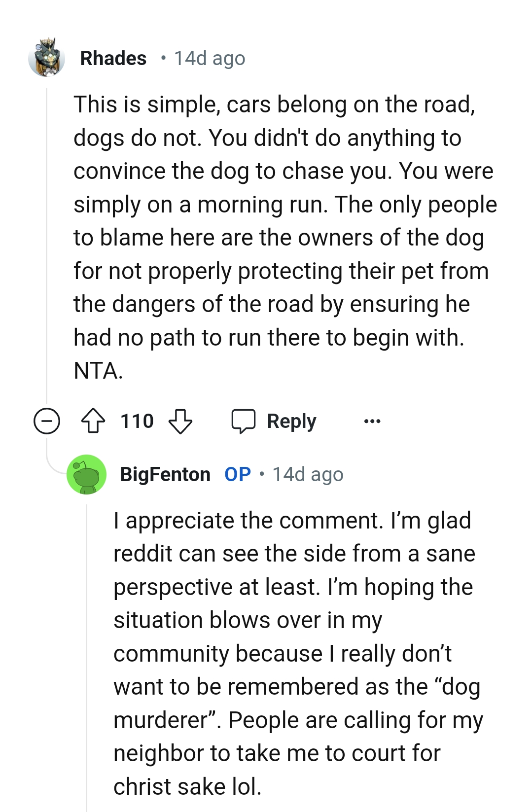Open BigFenton's green Snoo avatar
The height and width of the screenshot is (812, 532).
point(87,475)
